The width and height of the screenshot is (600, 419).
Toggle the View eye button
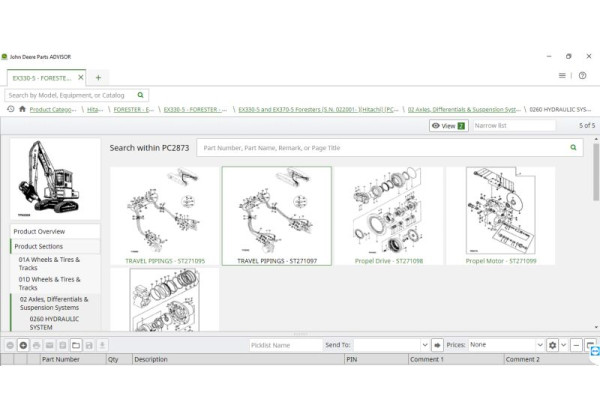[x=448, y=126]
